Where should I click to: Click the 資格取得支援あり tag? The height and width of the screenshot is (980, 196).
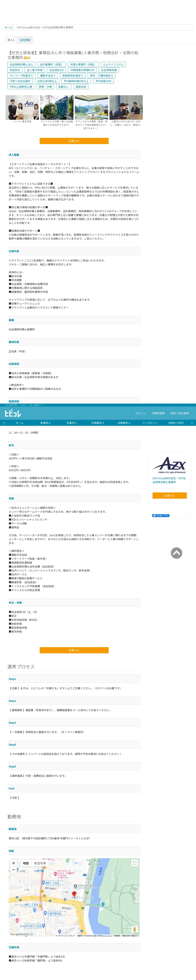point(72,76)
